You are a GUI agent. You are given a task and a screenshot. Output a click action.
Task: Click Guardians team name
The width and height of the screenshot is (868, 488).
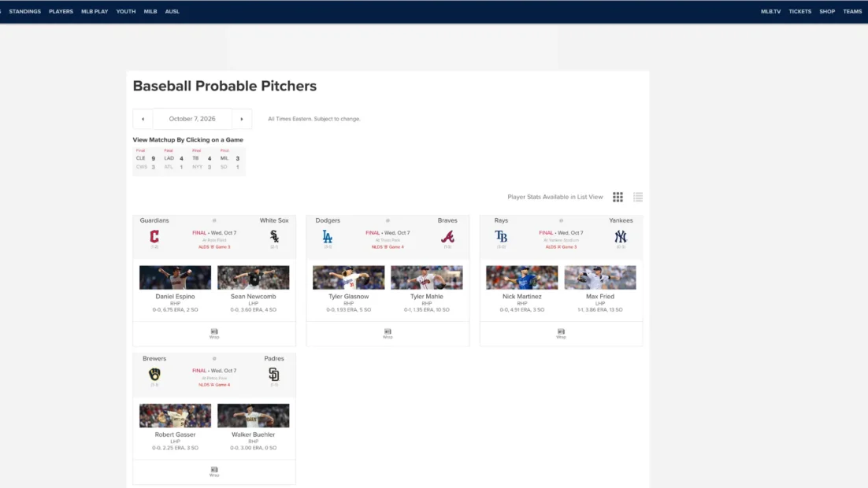point(154,220)
